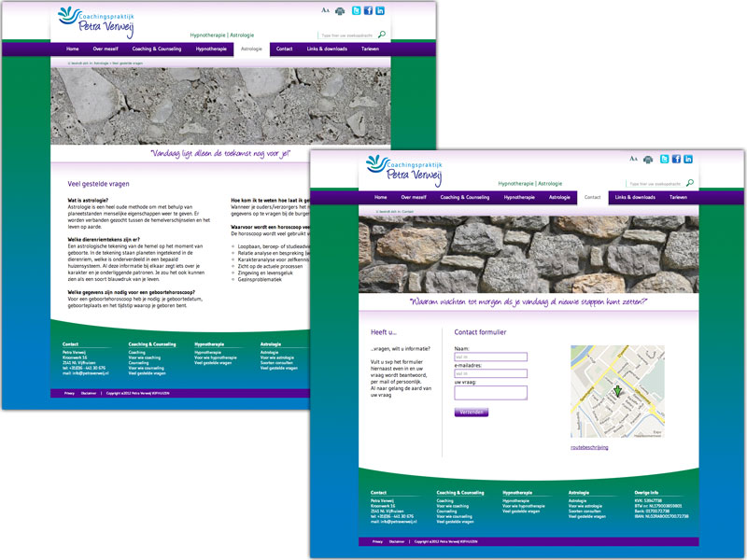Open Facebook icon on the front Contact page
This screenshot has height=560, width=747.
tap(676, 160)
